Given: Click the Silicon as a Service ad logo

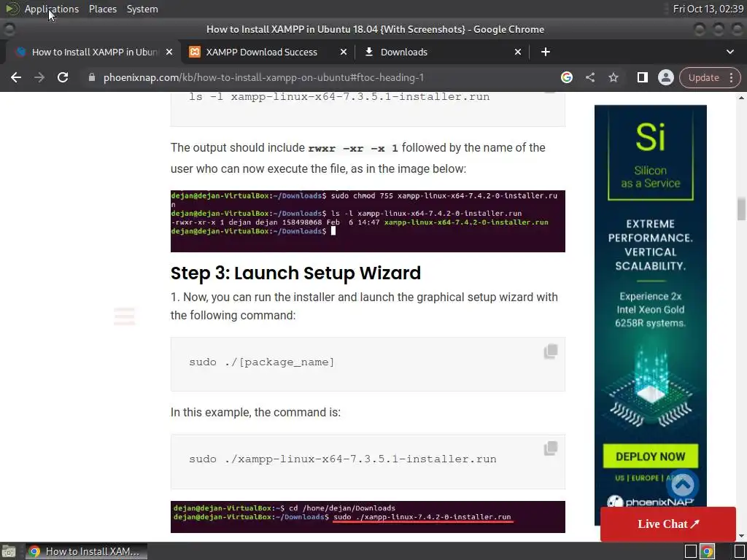Looking at the screenshot, I should click(x=650, y=155).
